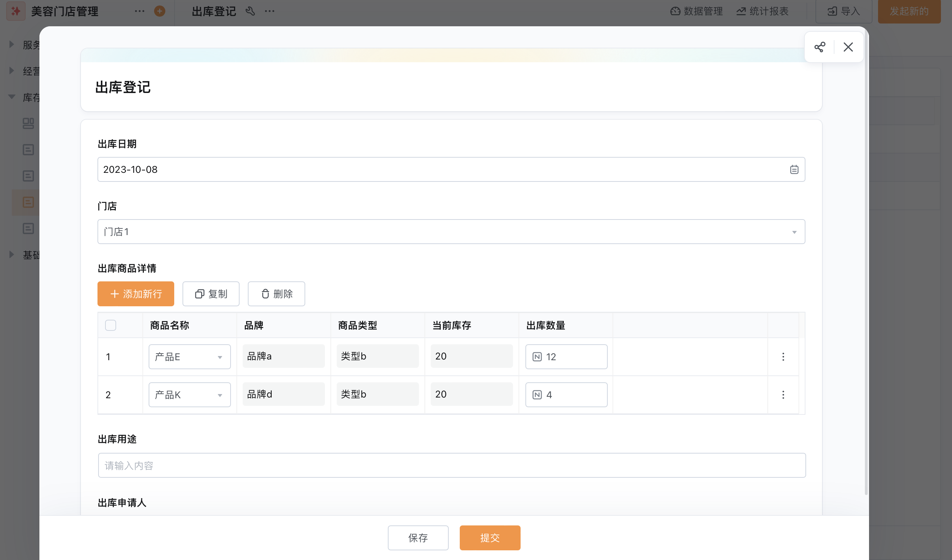Click the 商品类型 column header
The height and width of the screenshot is (560, 952).
click(x=358, y=325)
